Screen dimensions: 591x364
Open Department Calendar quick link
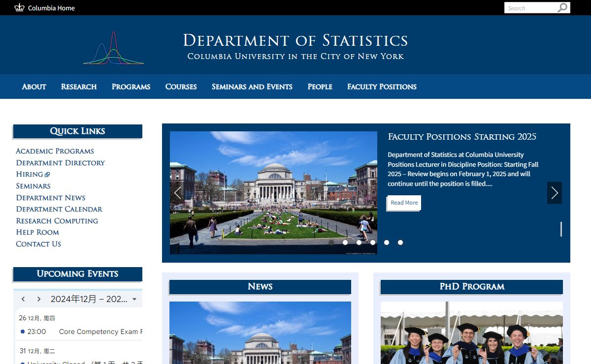coord(59,209)
